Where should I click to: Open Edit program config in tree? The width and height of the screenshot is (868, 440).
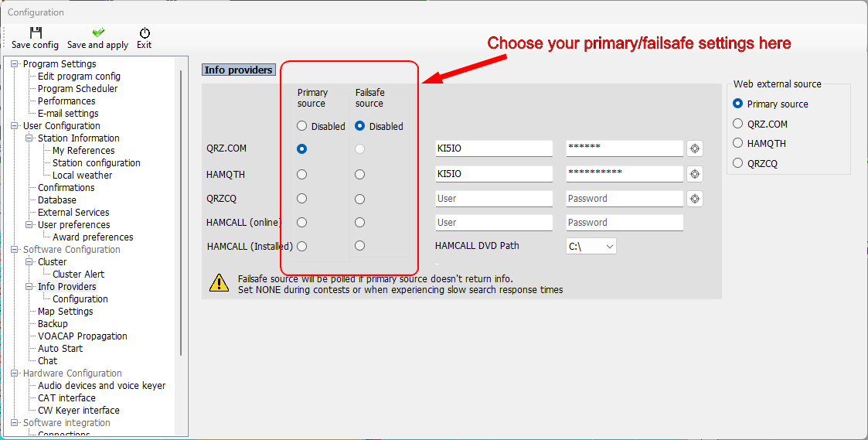tap(79, 76)
